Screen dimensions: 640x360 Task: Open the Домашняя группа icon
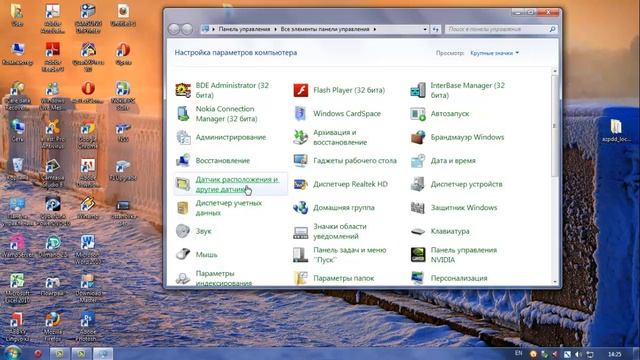tap(301, 208)
